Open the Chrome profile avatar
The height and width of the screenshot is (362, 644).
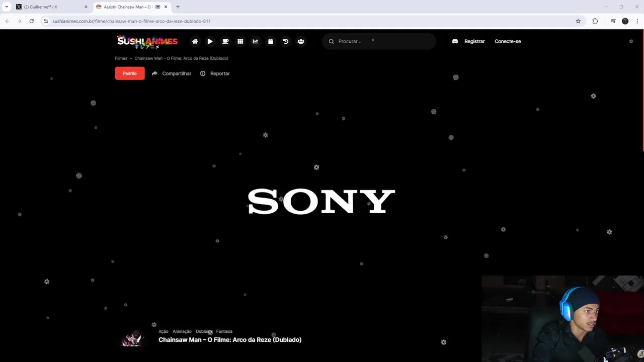(x=625, y=21)
